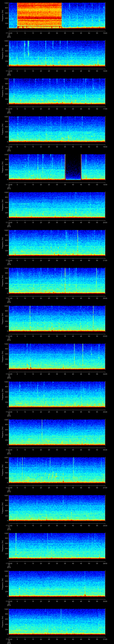Select the loud red noise burst in the 17:14 spectrogram

click(x=39, y=16)
